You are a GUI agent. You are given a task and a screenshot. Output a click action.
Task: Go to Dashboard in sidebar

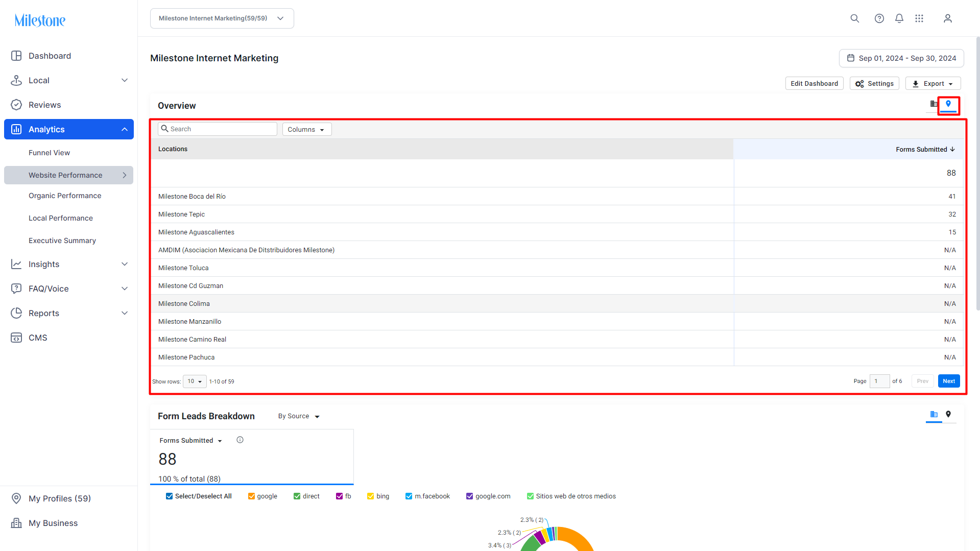(x=69, y=56)
